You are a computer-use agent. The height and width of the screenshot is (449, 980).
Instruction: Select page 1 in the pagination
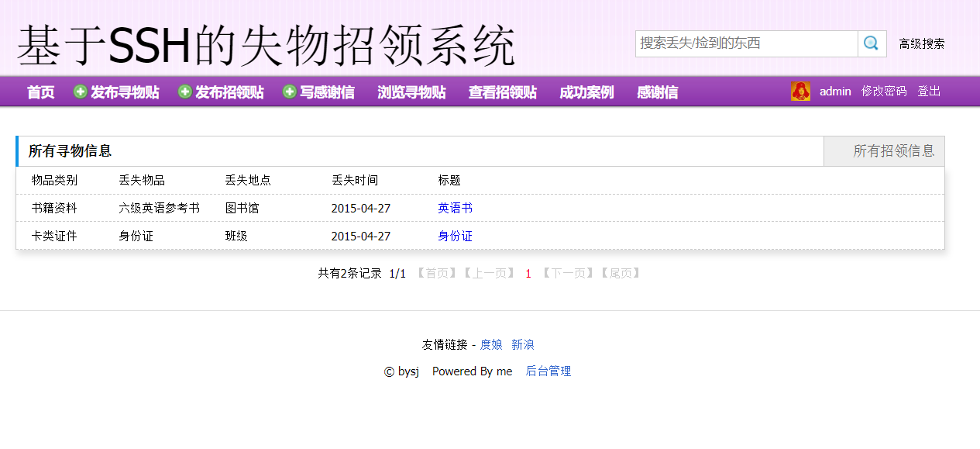(x=528, y=273)
